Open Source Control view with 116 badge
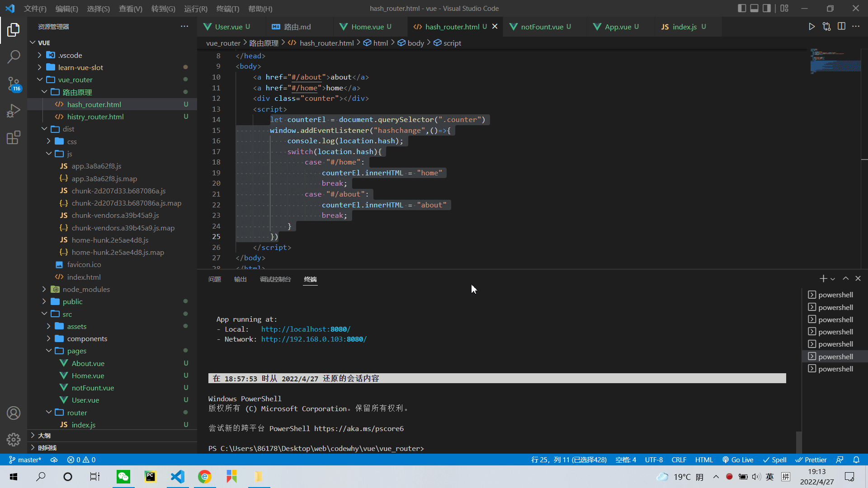The height and width of the screenshot is (488, 868). [x=14, y=84]
